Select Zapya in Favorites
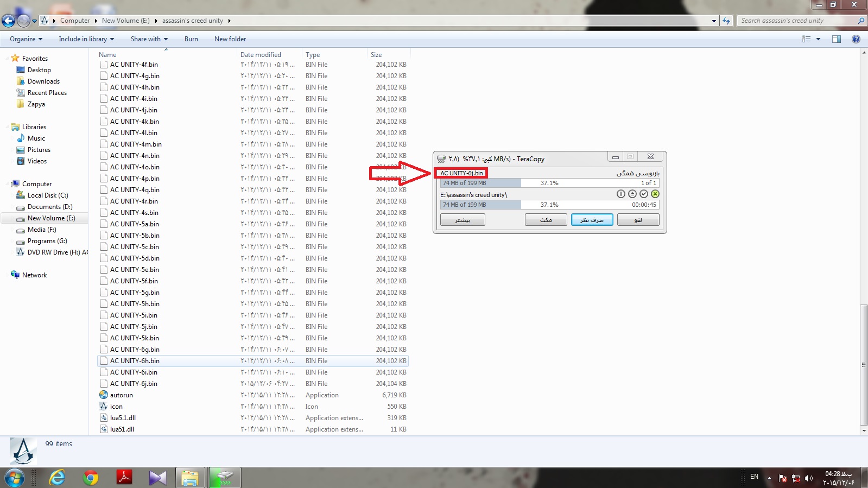This screenshot has width=868, height=488. click(x=36, y=104)
